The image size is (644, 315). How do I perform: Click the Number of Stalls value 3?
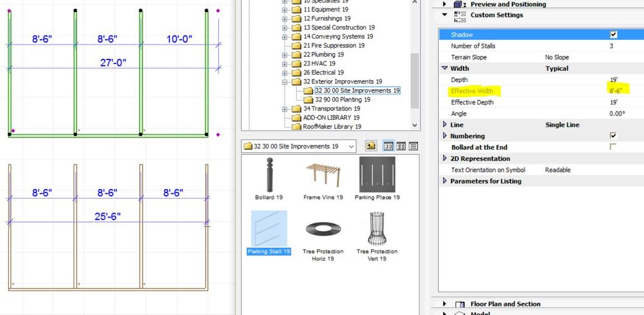pyautogui.click(x=612, y=46)
